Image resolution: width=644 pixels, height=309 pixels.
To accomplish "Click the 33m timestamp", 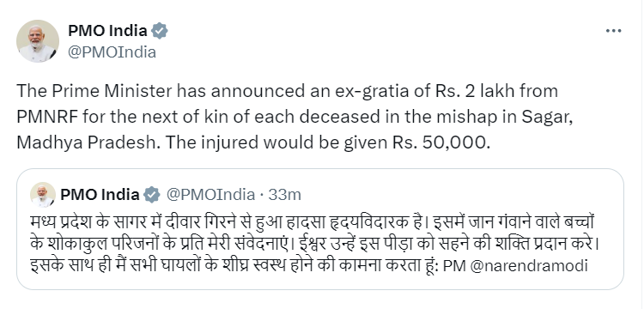I will (x=284, y=195).
